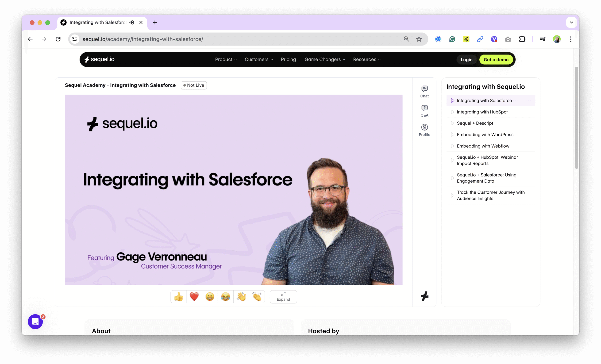The height and width of the screenshot is (364, 601).
Task: Click the page vertical scrollbar
Action: coord(576,118)
